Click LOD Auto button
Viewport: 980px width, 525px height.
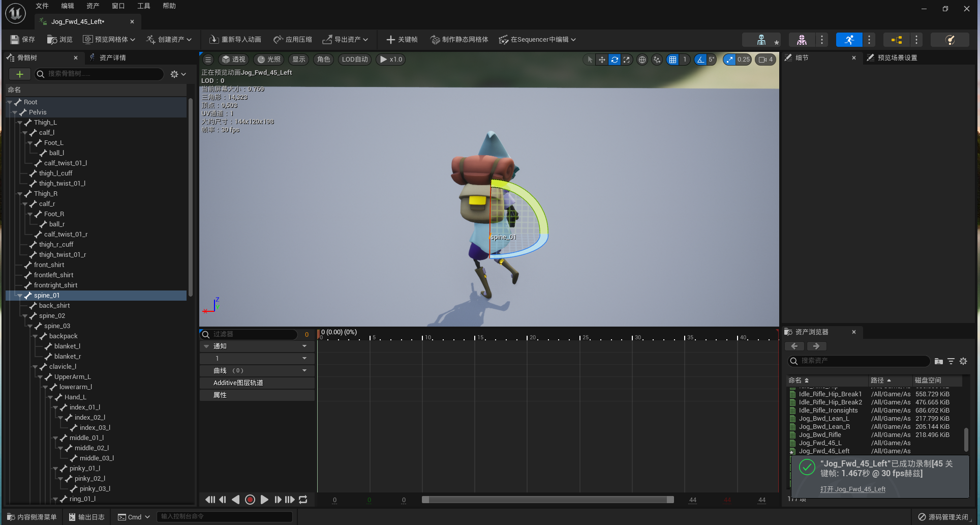[x=355, y=60]
